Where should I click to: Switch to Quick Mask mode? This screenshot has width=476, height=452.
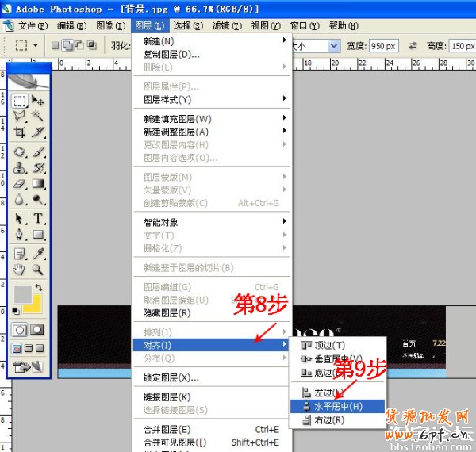pos(37,329)
